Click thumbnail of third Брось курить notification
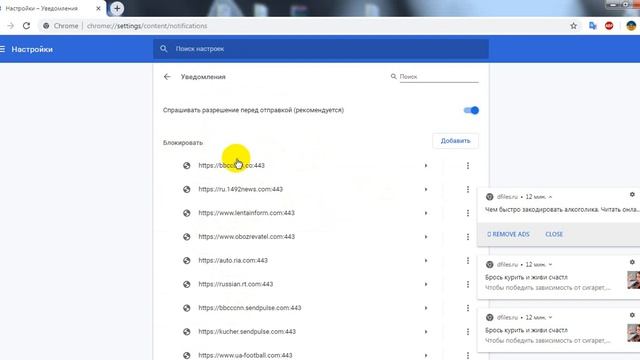The image size is (640, 360). (633, 333)
